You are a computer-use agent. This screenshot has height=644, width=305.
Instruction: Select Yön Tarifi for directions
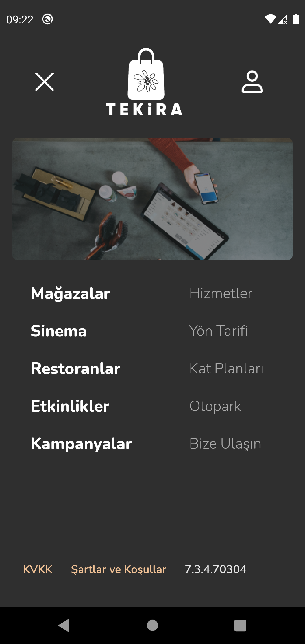(219, 331)
